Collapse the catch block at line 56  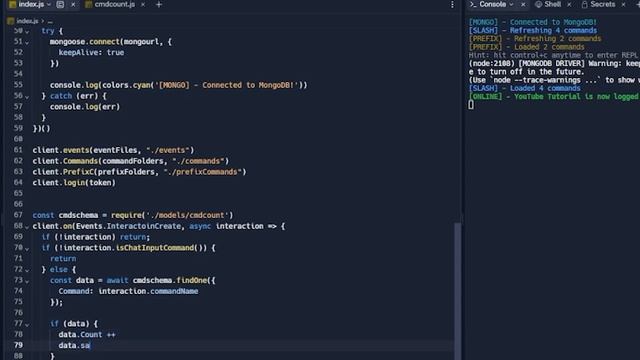tap(27, 97)
